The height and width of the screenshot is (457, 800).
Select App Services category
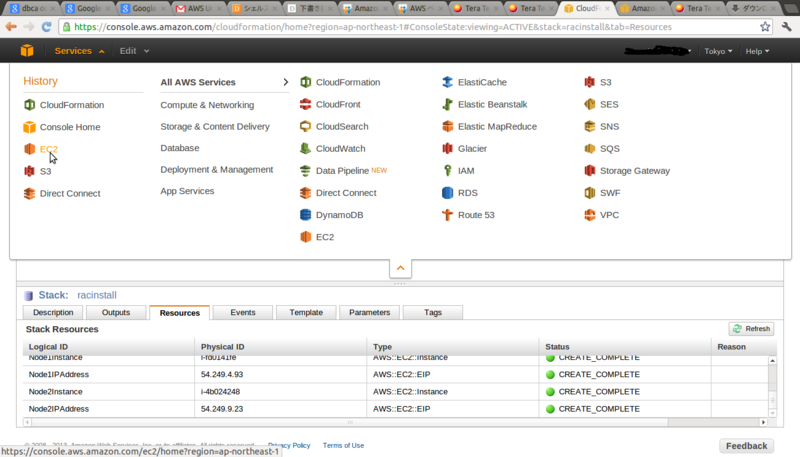(x=187, y=191)
